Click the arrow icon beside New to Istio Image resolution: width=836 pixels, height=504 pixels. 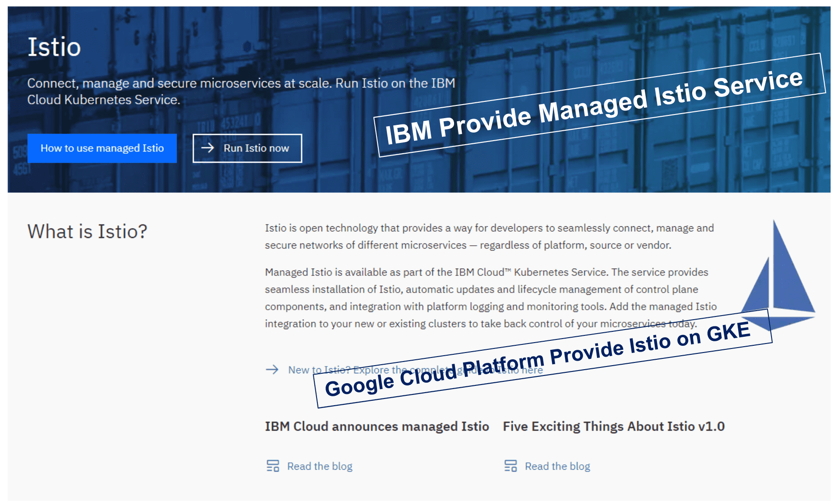click(272, 370)
